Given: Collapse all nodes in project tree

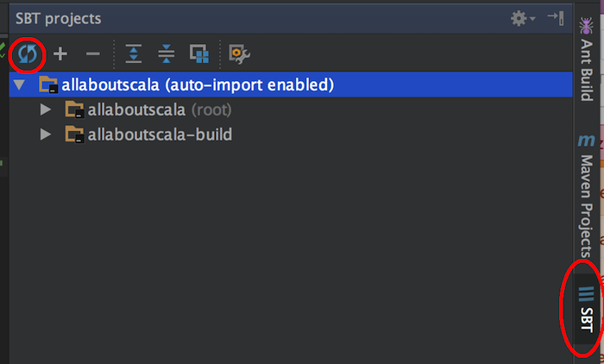Looking at the screenshot, I should point(167,53).
